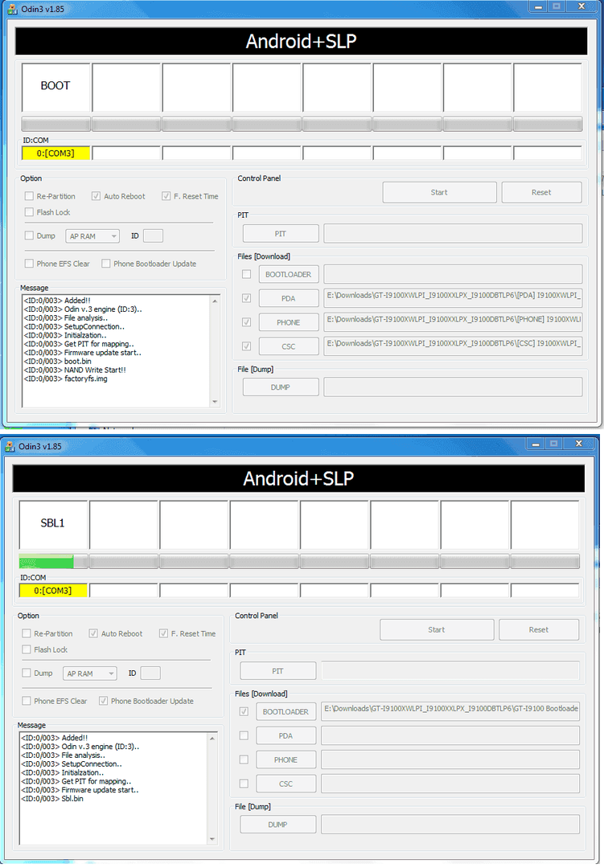Uncheck the CSC file checkbox in upper window
Viewport: 604px width, 868px height.
(x=247, y=346)
